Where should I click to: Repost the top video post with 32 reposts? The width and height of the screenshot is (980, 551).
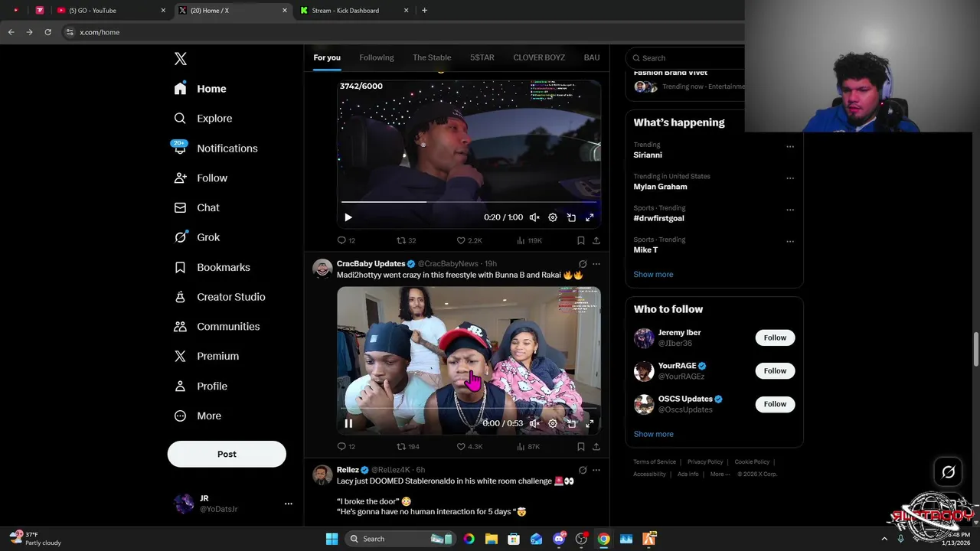(x=400, y=240)
